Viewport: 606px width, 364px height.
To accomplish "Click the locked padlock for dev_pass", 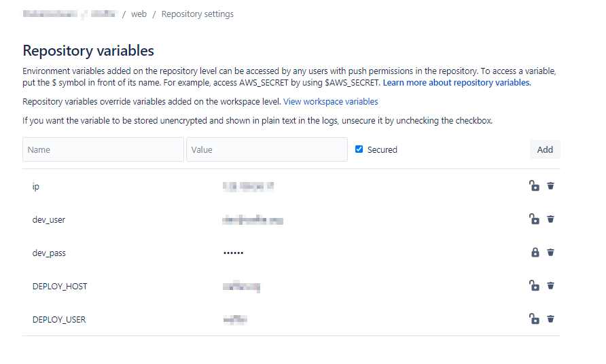I will (x=535, y=253).
